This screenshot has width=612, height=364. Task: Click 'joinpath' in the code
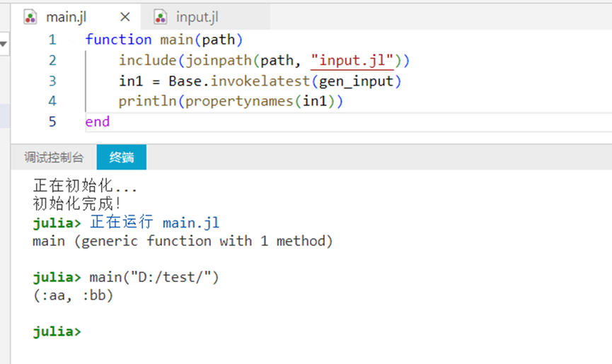218,60
